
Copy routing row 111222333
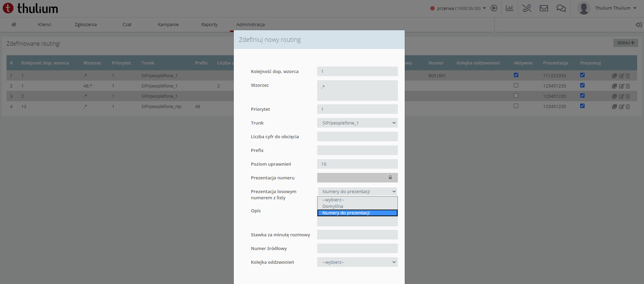click(x=614, y=76)
